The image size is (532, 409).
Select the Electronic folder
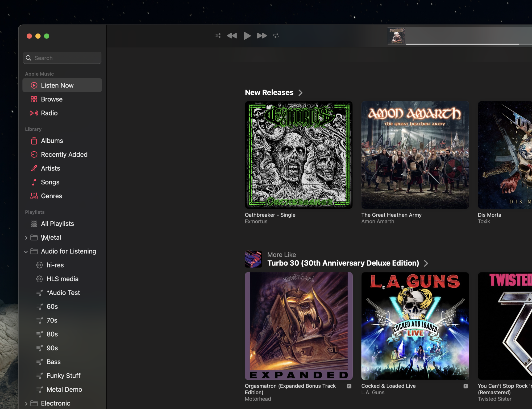pos(62,403)
